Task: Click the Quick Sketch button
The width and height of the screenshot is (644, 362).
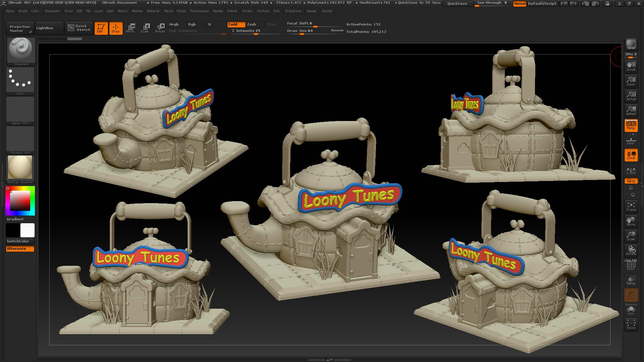Action: tap(79, 28)
